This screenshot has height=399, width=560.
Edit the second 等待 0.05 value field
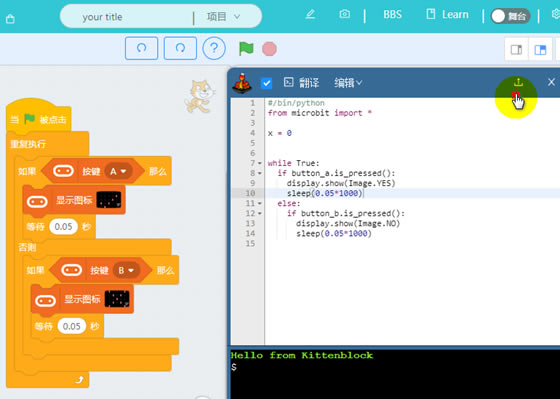[72, 326]
